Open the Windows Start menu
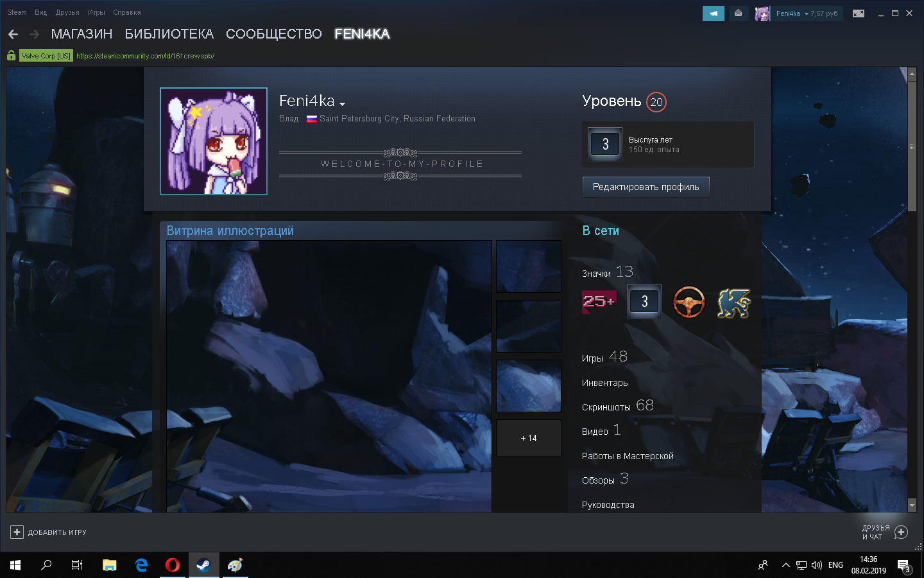Viewport: 924px width, 578px height. pos(15,565)
